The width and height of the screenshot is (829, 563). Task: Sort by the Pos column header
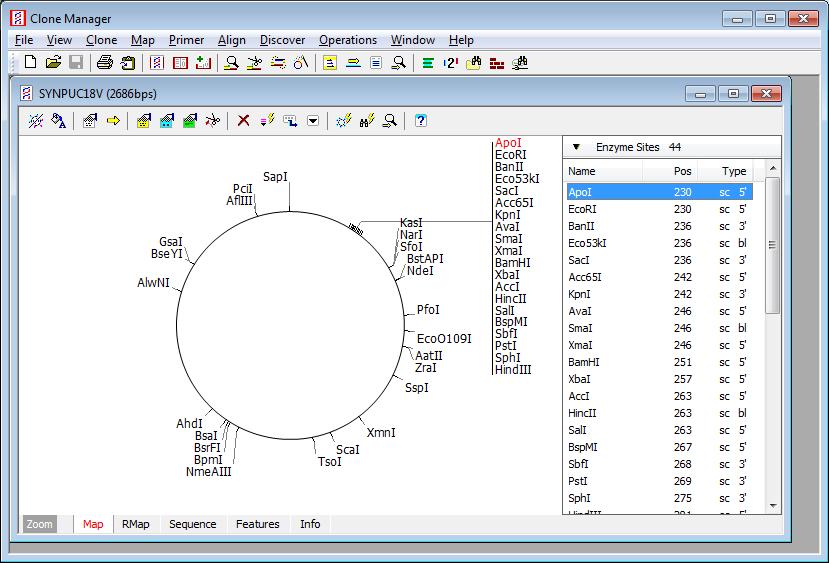point(670,171)
